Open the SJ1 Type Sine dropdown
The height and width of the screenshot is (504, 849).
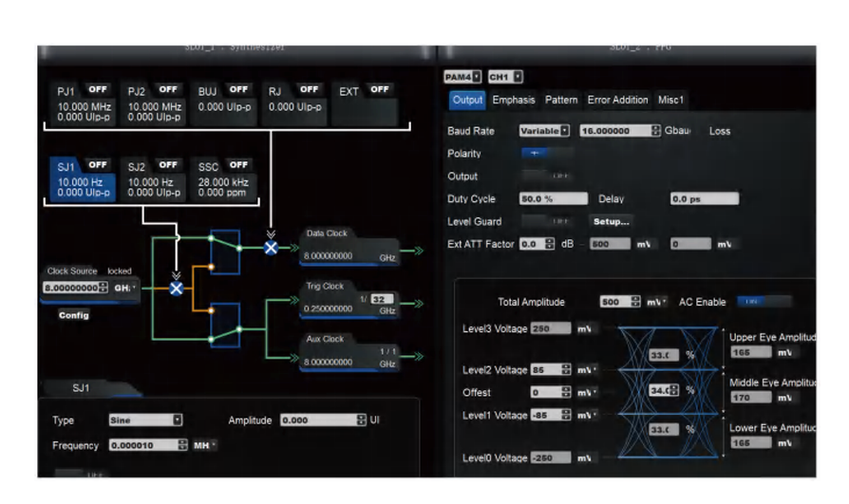145,420
